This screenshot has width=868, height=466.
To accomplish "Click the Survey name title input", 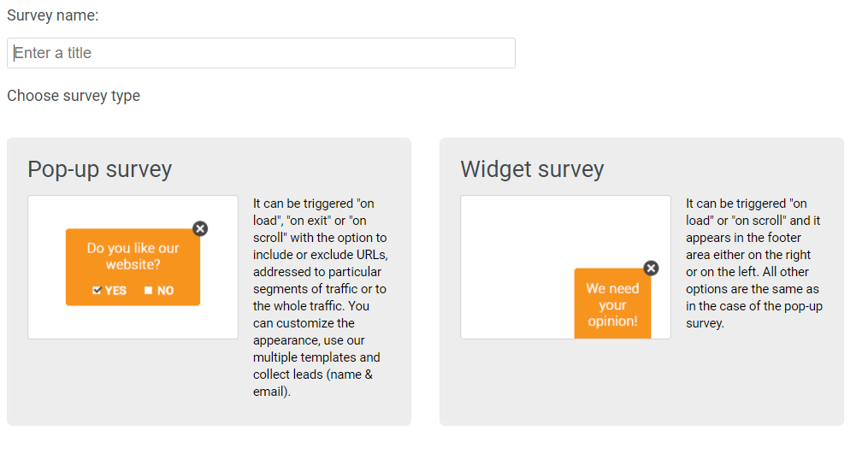I will point(261,53).
